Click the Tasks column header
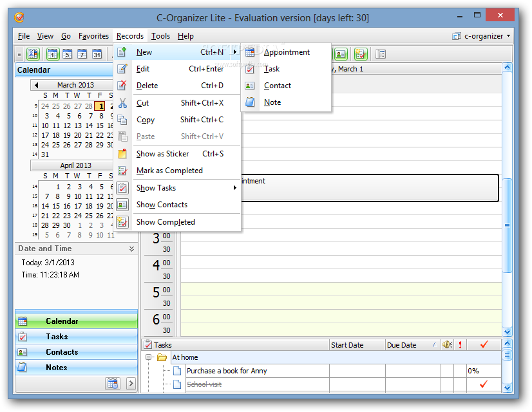Viewport: 532px width, 412px height. [236, 345]
